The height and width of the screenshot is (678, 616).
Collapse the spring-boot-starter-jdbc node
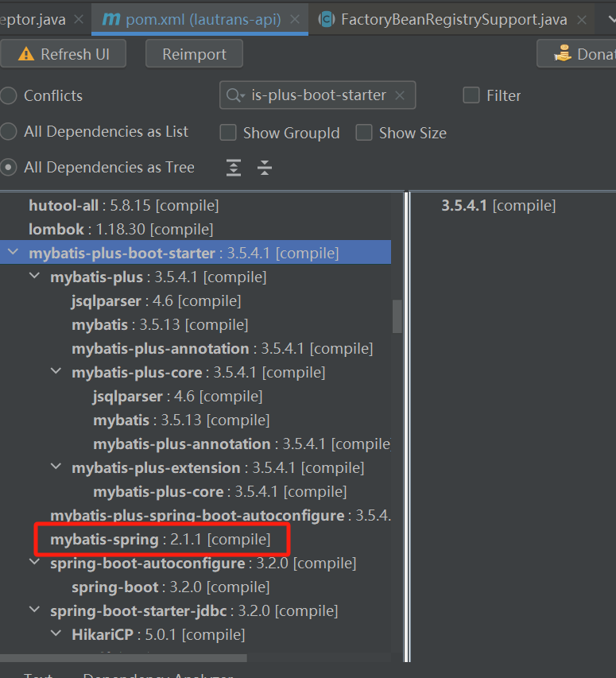(x=35, y=610)
